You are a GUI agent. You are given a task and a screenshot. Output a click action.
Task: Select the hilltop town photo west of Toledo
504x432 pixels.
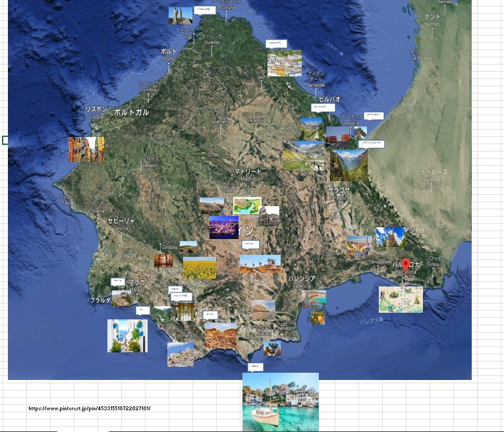212,206
